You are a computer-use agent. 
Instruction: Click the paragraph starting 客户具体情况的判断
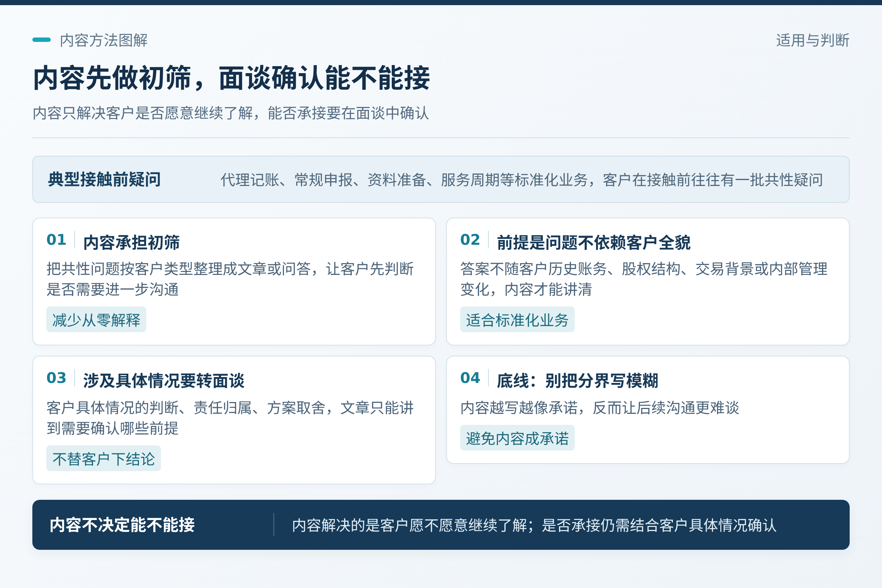tap(230, 418)
